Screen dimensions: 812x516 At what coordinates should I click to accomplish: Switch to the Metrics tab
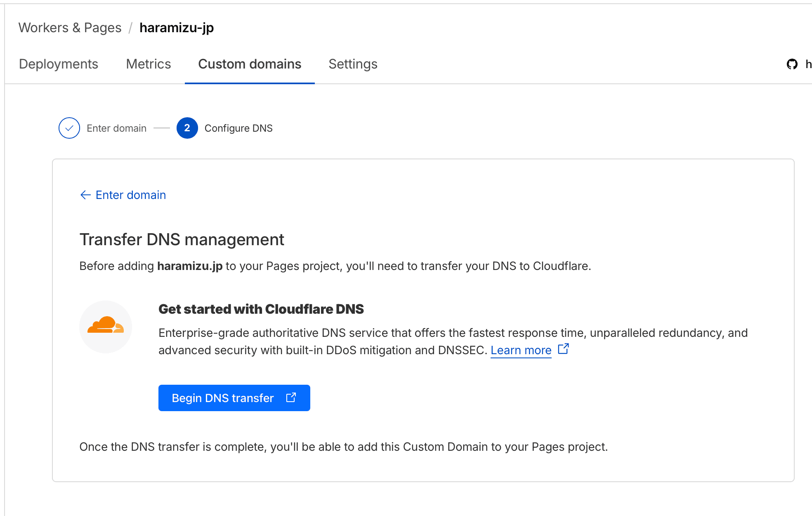point(148,64)
